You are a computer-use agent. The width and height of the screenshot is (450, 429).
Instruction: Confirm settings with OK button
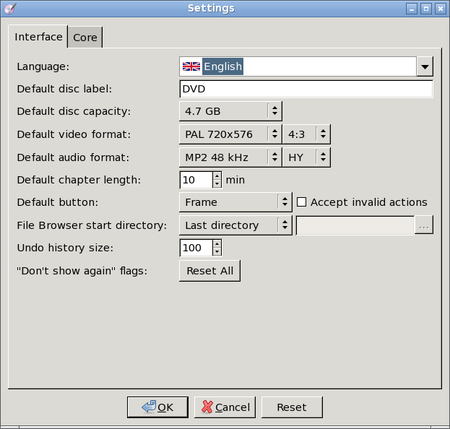point(158,407)
